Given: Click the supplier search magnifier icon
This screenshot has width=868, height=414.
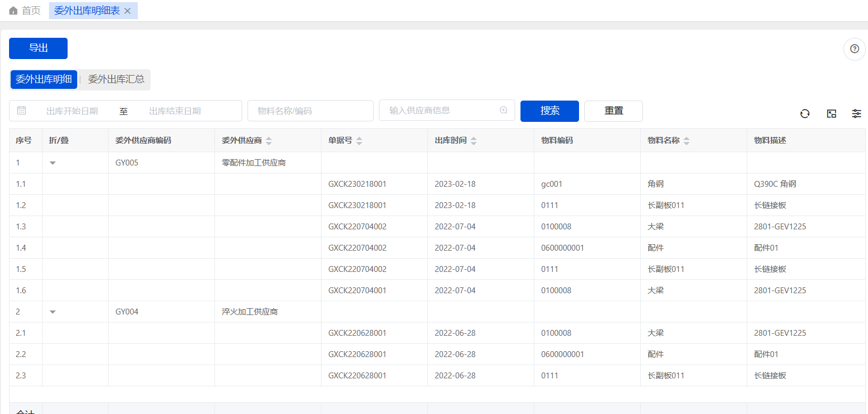Looking at the screenshot, I should point(503,110).
